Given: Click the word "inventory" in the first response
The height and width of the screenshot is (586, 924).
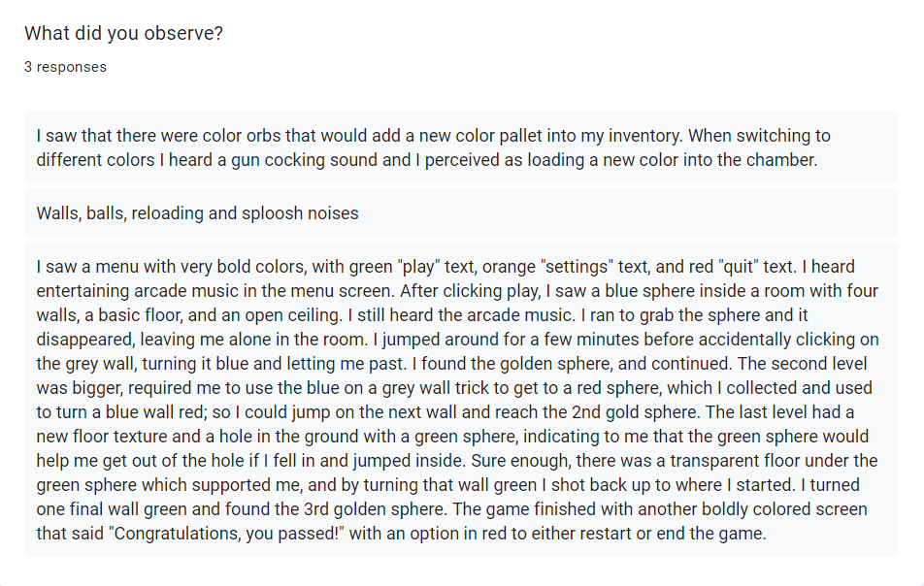Looking at the screenshot, I should point(645,136).
